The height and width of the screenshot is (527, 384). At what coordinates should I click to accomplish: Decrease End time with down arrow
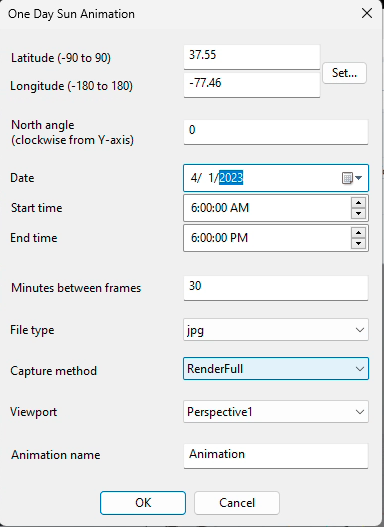pos(358,243)
